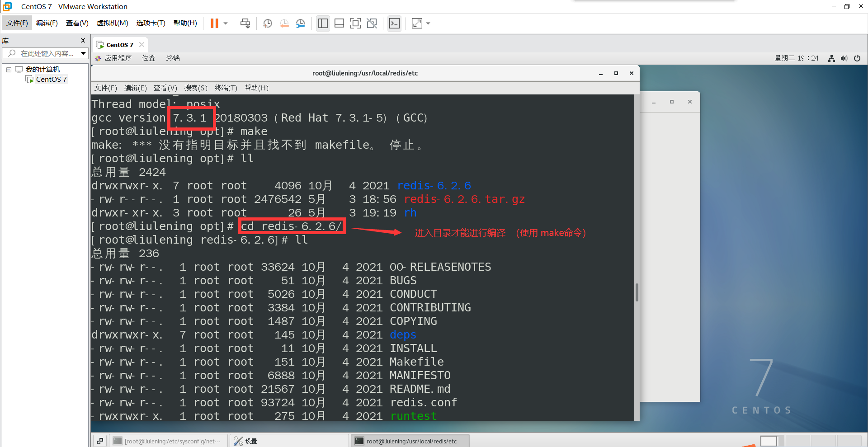Open the 选项卡(T) menu
The width and height of the screenshot is (868, 447).
click(x=151, y=23)
